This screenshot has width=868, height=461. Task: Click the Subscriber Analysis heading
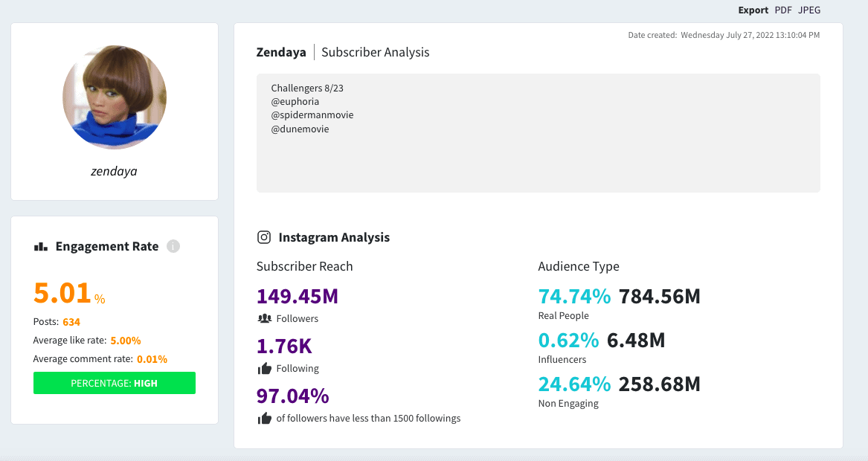click(375, 52)
